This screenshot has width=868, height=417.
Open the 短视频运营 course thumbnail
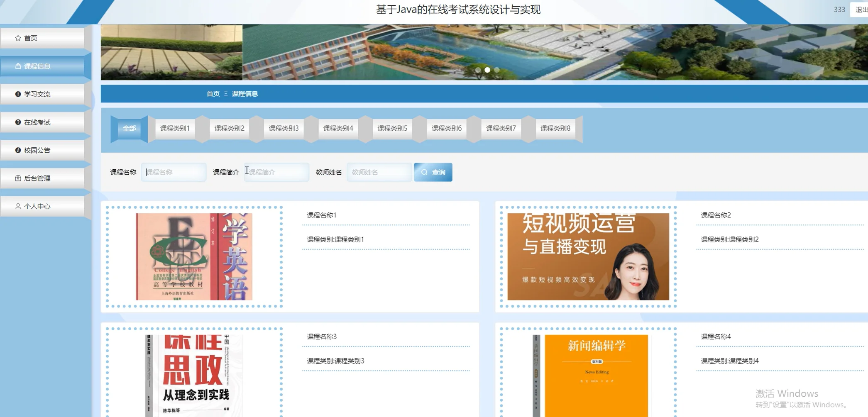pyautogui.click(x=588, y=256)
